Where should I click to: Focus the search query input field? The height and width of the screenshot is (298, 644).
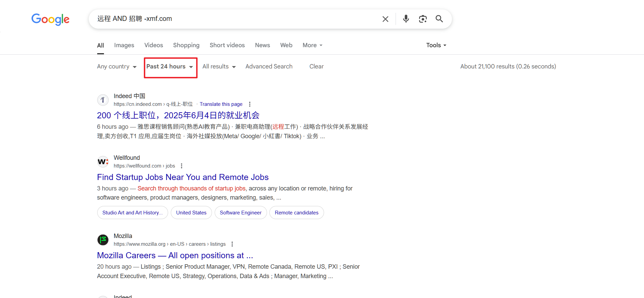point(236,19)
